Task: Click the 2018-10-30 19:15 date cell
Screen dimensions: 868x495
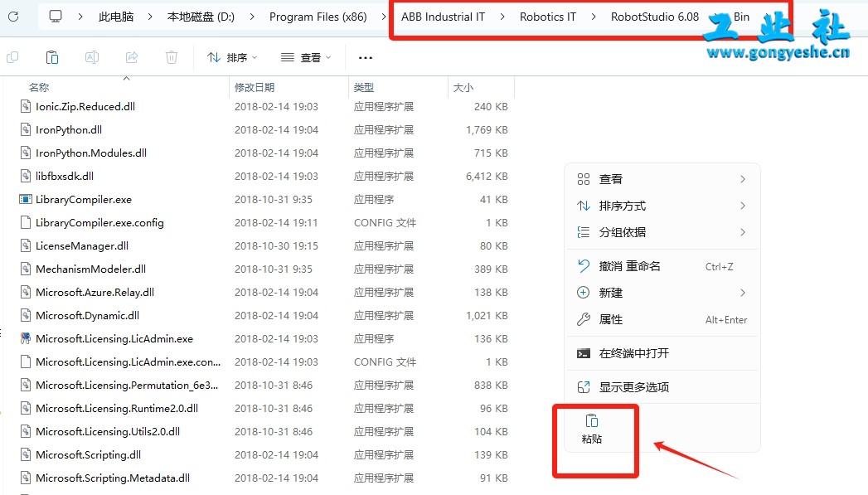Action: 276,245
